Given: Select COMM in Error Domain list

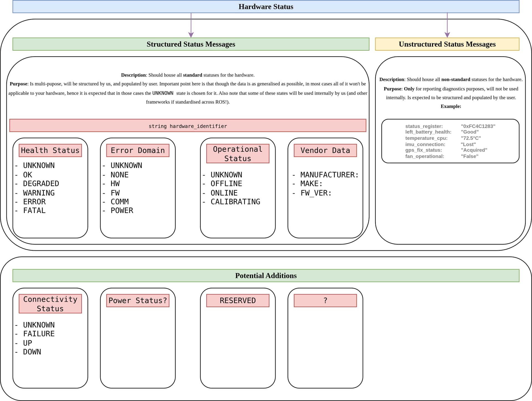Looking at the screenshot, I should [119, 202].
